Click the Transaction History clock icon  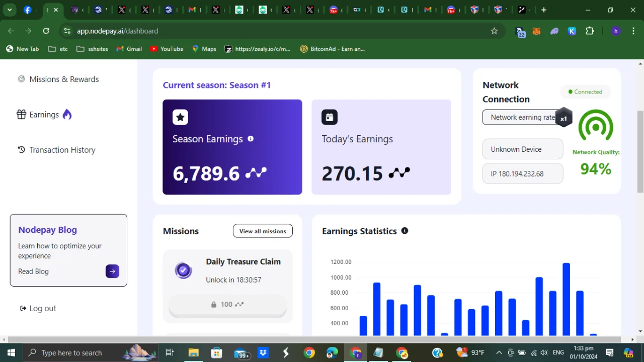tap(21, 150)
